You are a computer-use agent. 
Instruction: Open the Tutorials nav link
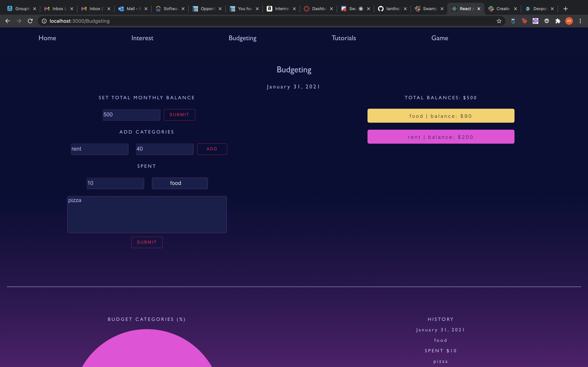pos(344,38)
